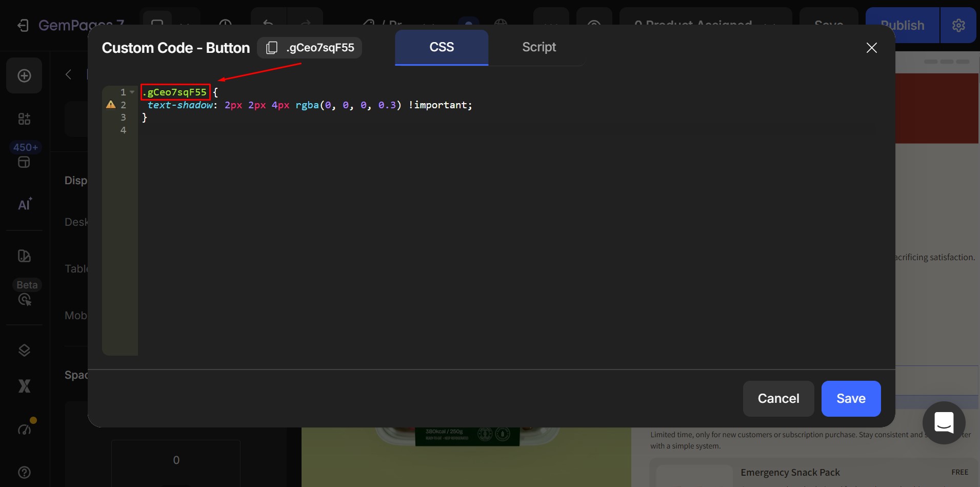Save the custom CSS code
The image size is (980, 487).
[850, 398]
